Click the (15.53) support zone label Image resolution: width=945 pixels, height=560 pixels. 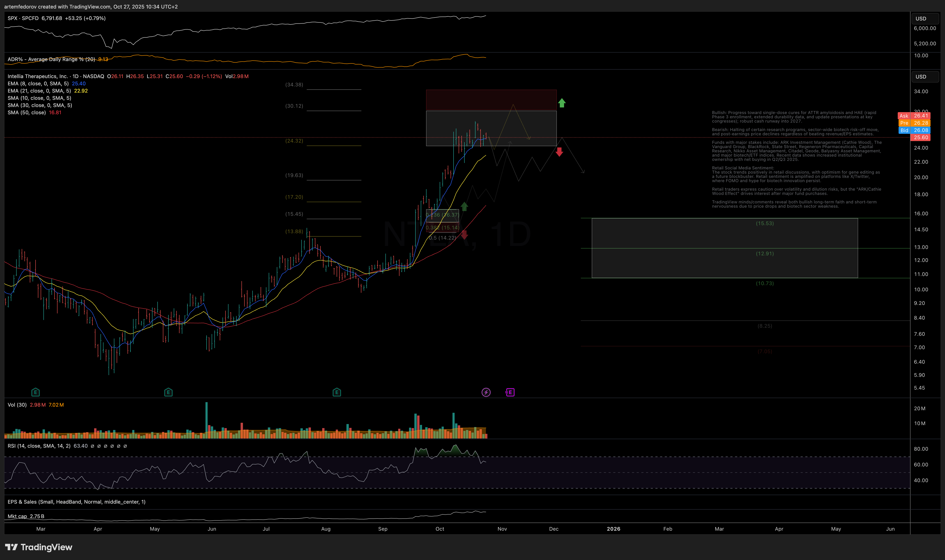[x=765, y=223]
